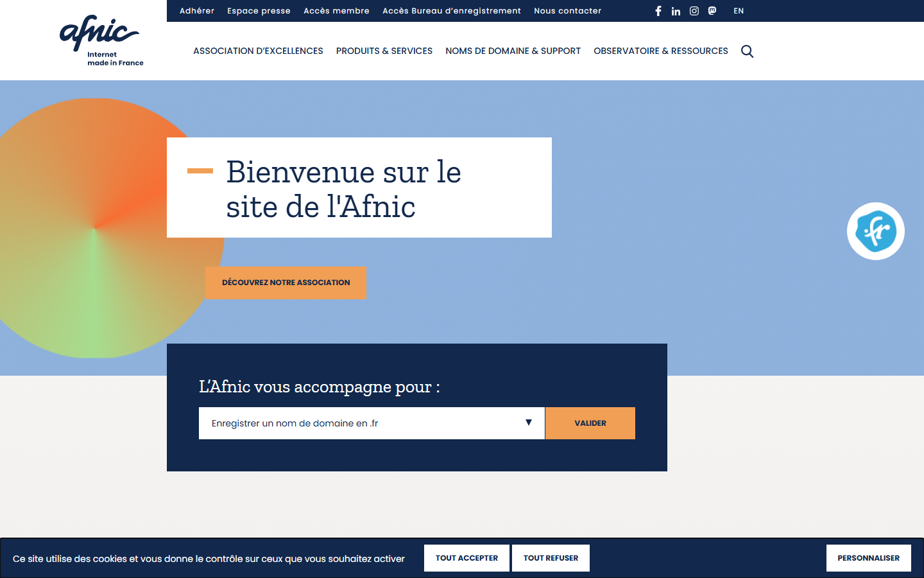Go to Espace presse
Screen dimensions: 924x578
point(259,11)
